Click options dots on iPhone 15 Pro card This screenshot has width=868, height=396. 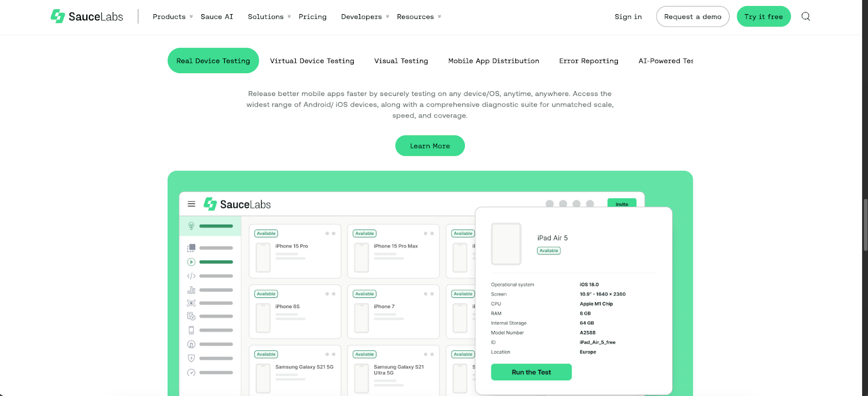tap(330, 233)
